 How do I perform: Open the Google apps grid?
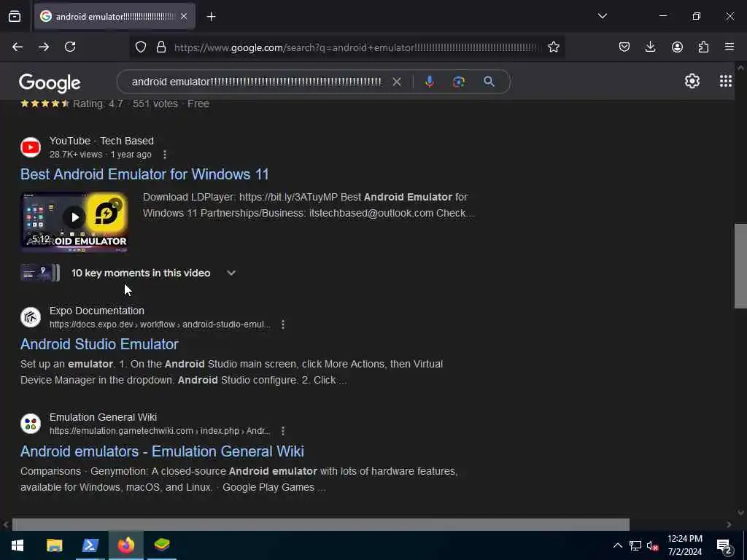click(726, 81)
